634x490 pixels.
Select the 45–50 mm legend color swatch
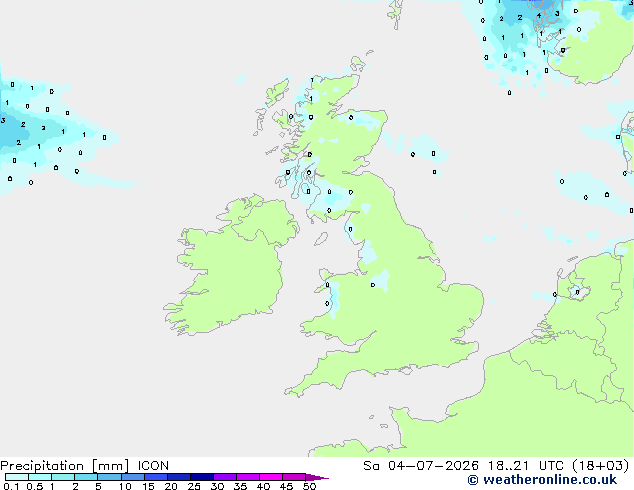(x=294, y=477)
